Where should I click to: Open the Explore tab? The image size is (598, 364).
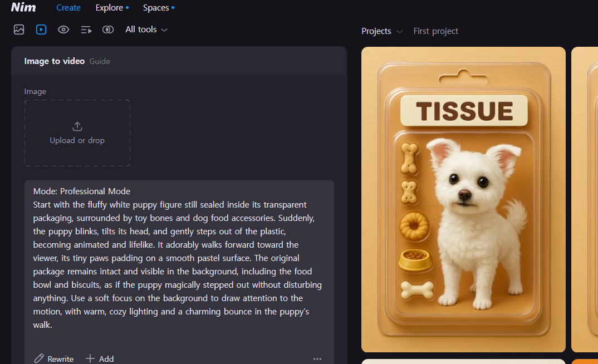tap(110, 8)
